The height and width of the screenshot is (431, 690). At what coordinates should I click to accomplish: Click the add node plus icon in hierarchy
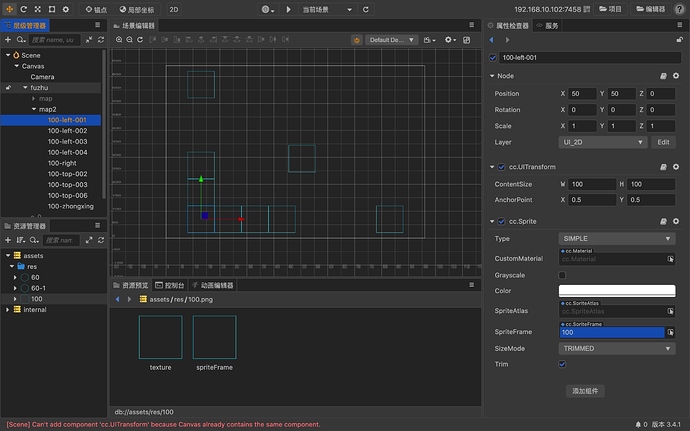pyautogui.click(x=8, y=40)
